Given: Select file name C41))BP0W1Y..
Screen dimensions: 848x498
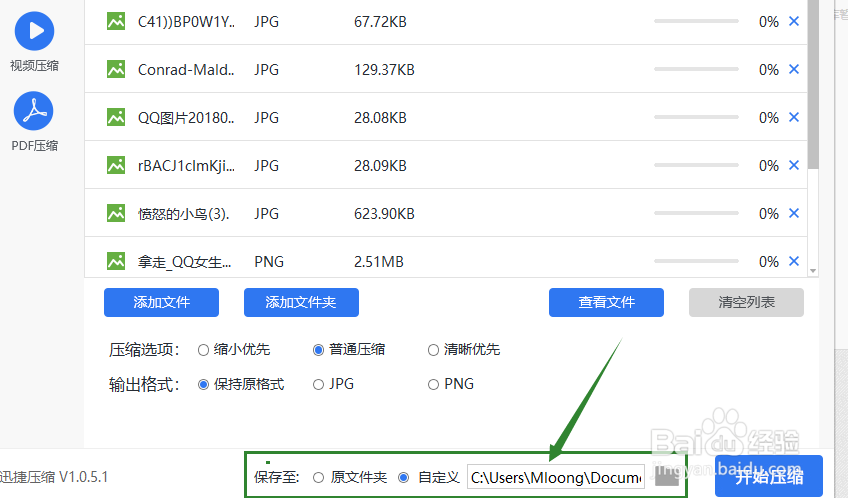Looking at the screenshot, I should point(187,22).
